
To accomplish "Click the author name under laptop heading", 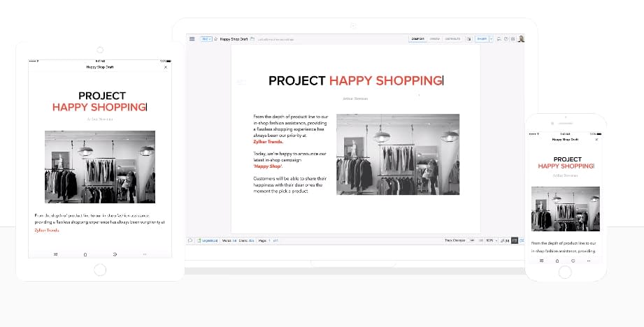I will click(355, 99).
